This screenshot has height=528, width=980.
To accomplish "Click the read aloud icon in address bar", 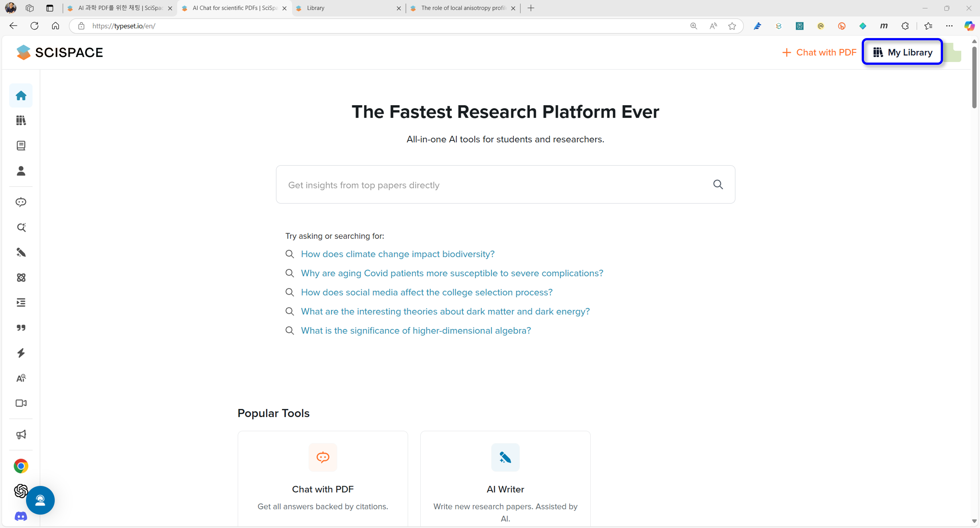I will [x=713, y=26].
